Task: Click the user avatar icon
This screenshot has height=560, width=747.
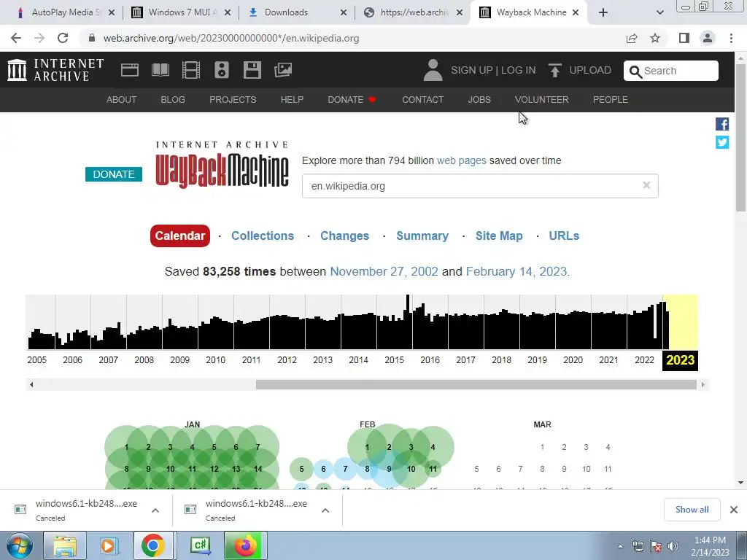Action: coord(433,70)
